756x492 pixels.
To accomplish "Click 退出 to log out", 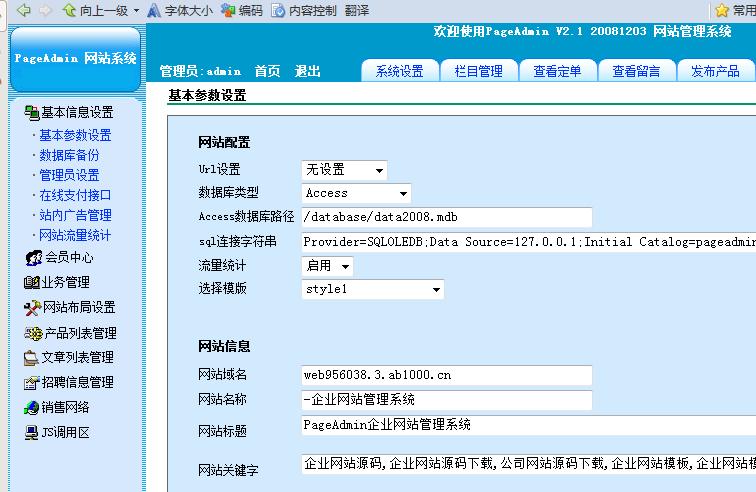I will point(308,71).
